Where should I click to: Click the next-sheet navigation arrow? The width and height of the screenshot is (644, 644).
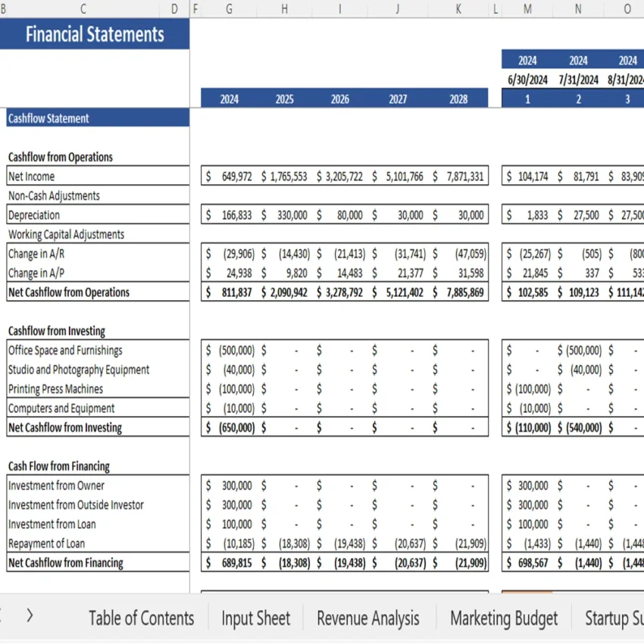point(29,616)
